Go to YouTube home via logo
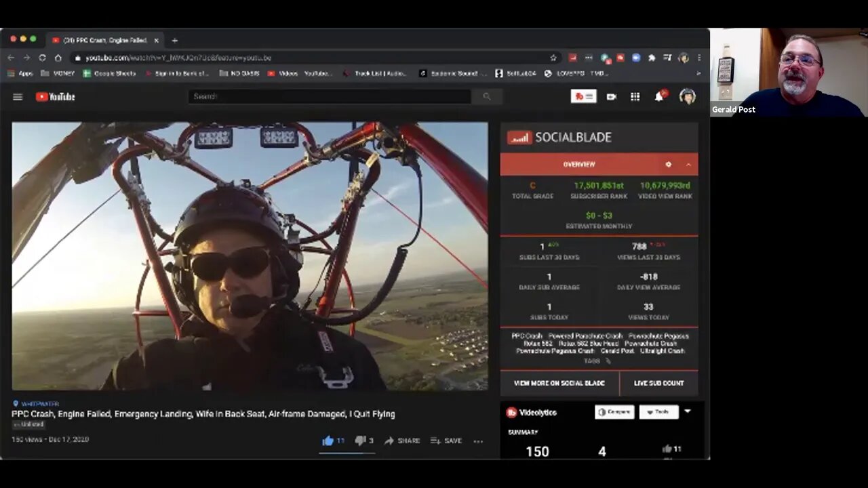868x488 pixels. (56, 97)
